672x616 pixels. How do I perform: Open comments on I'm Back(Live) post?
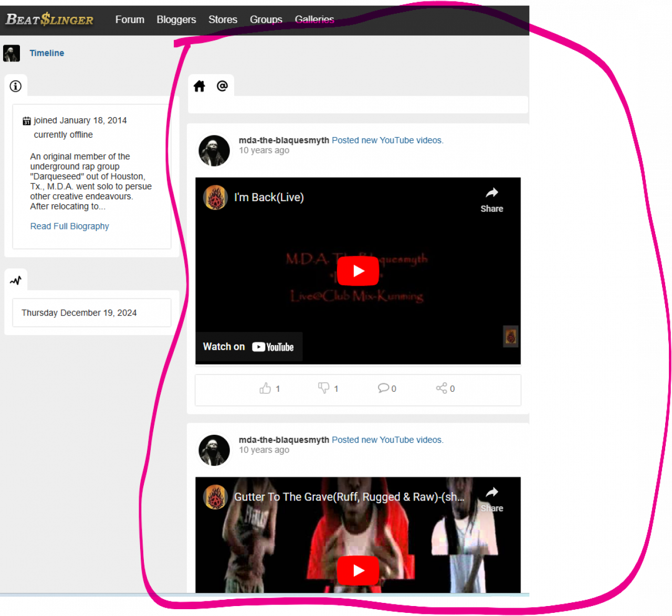(x=383, y=388)
